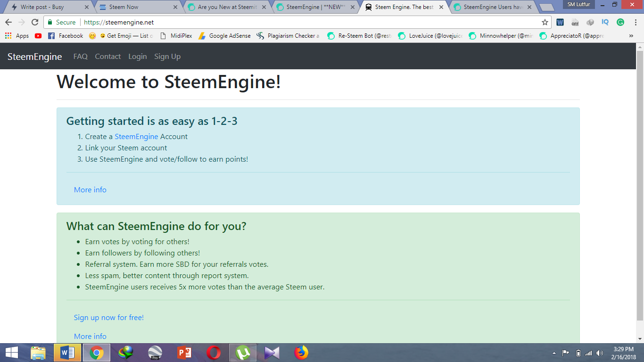Click the SteemEngine brand logo text
This screenshot has height=362, width=644.
pyautogui.click(x=35, y=57)
